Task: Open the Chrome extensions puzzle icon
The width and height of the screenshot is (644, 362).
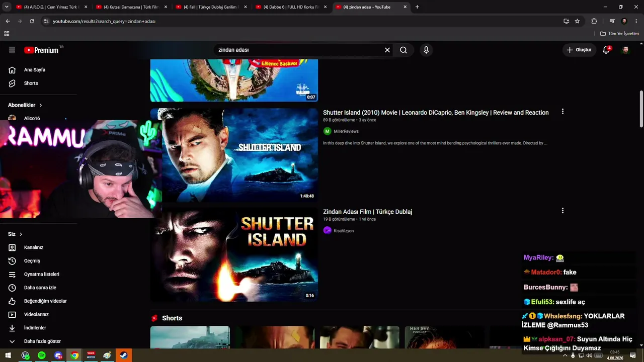Action: tap(594, 21)
